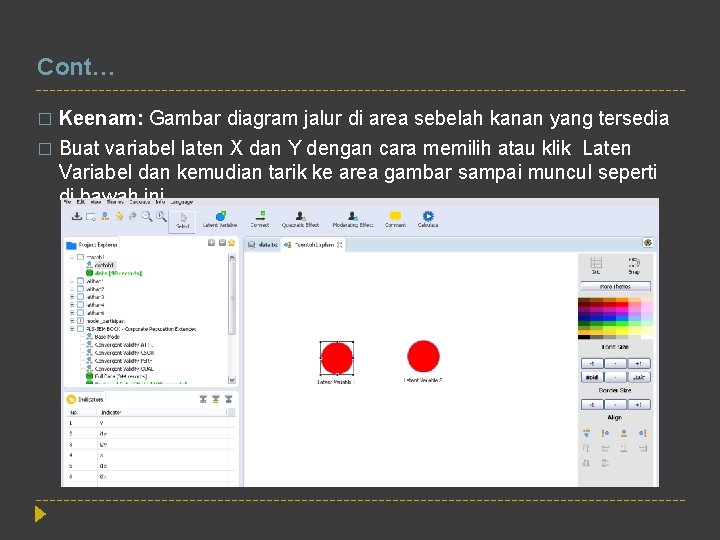Click the align top icon under Align

pyautogui.click(x=586, y=433)
